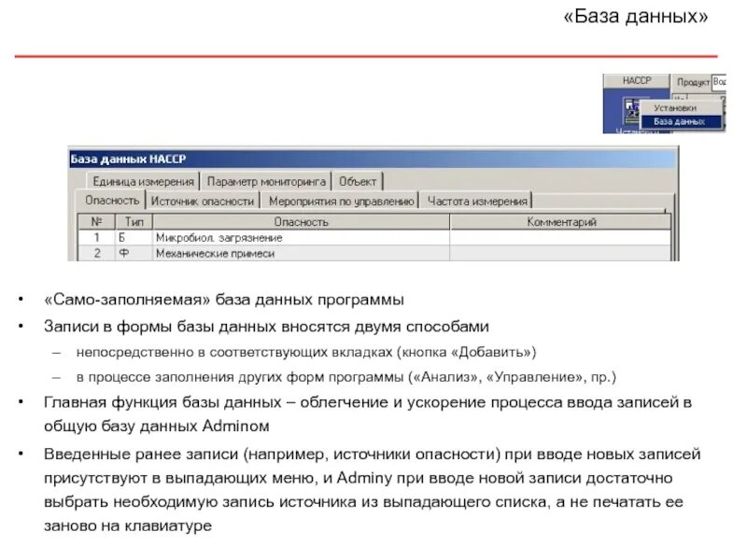Open the Единица измерения tab

[x=143, y=181]
